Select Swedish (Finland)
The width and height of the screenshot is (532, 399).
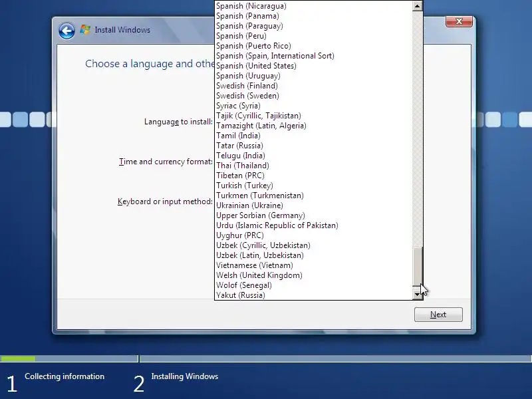[x=314, y=86]
